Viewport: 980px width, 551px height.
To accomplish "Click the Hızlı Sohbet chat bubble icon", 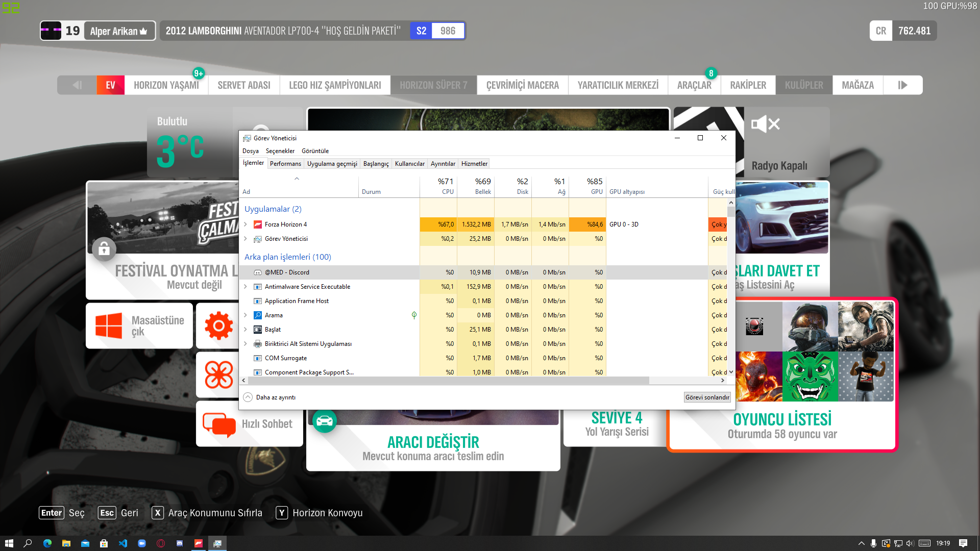I will tap(219, 424).
